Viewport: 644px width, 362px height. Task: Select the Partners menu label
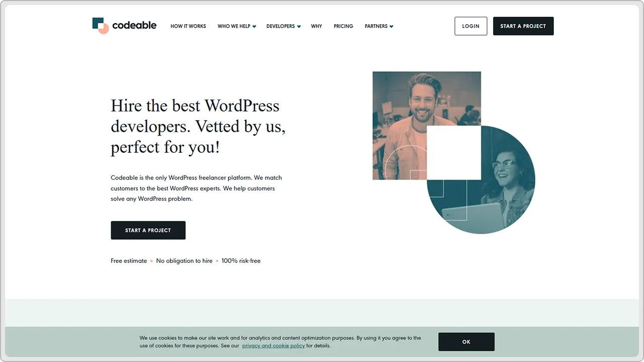pos(376,26)
